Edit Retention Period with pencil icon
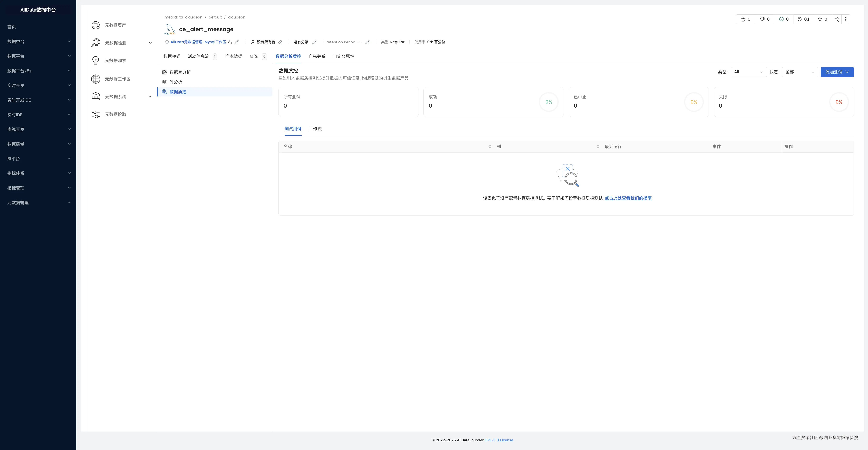 [x=368, y=42]
